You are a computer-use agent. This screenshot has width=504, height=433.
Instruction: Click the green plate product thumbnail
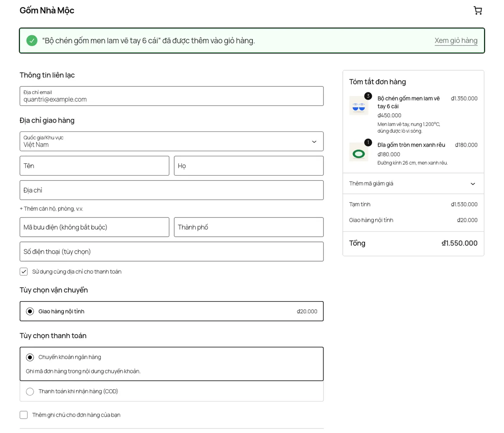pyautogui.click(x=359, y=152)
